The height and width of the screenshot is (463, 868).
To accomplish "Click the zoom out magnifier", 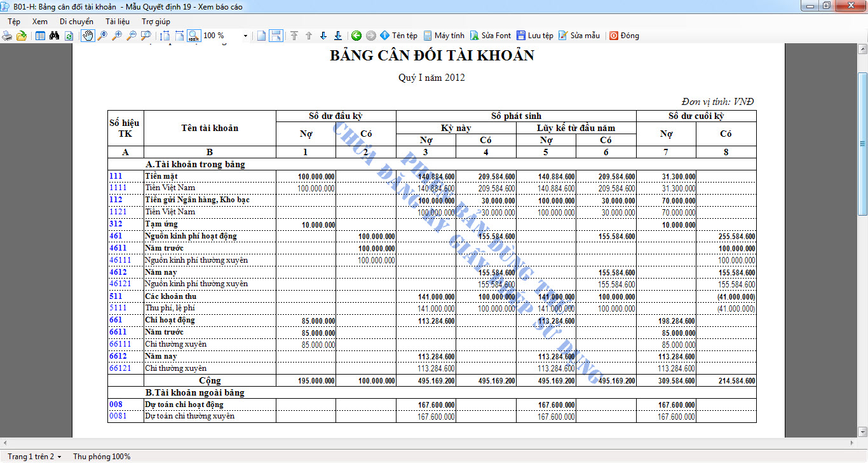I will point(131,36).
